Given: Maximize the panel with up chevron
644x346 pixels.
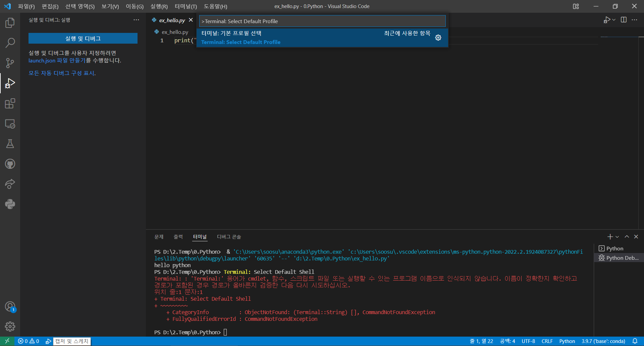Looking at the screenshot, I should [627, 237].
